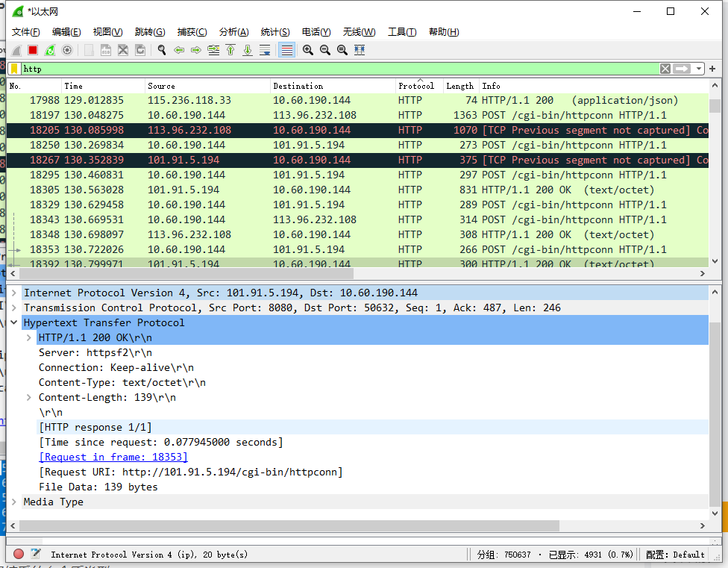Open capture file properties notepad icon

coord(36,554)
